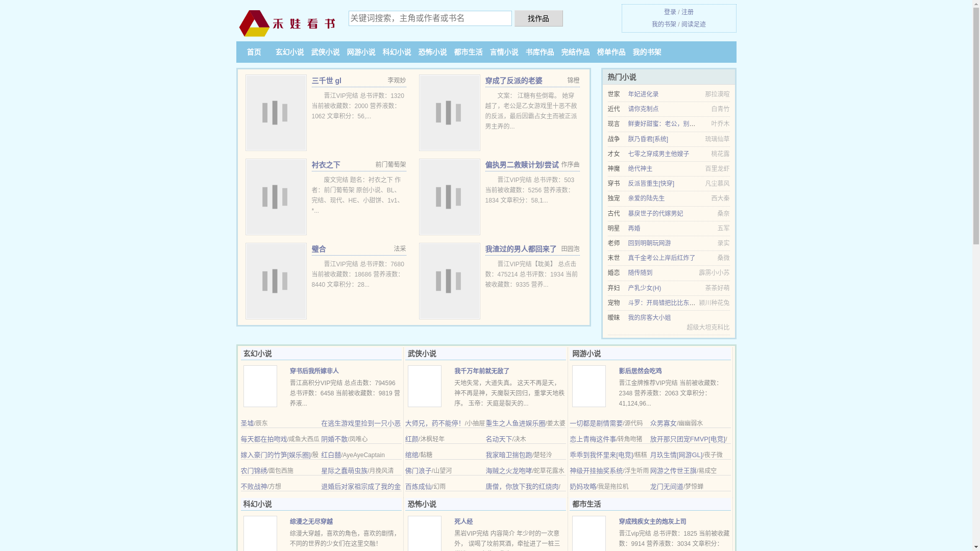Viewport: 980px width, 551px height.
Task: Open the 完结作品 navigation menu item
Action: point(575,52)
